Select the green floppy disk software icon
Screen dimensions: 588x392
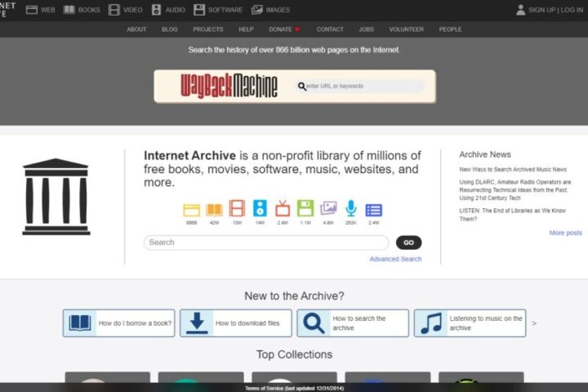pyautogui.click(x=305, y=208)
